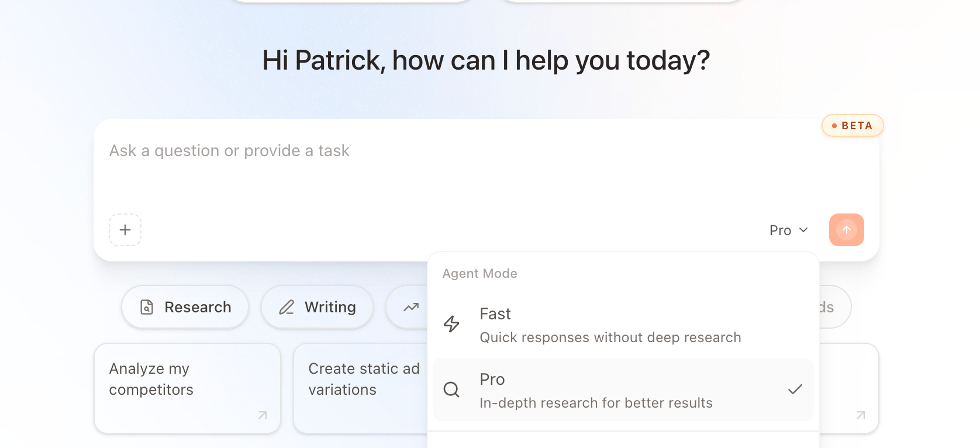Screen dimensions: 980x448
Task: Open the Analyze my competitors suggestion
Action: 188,388
